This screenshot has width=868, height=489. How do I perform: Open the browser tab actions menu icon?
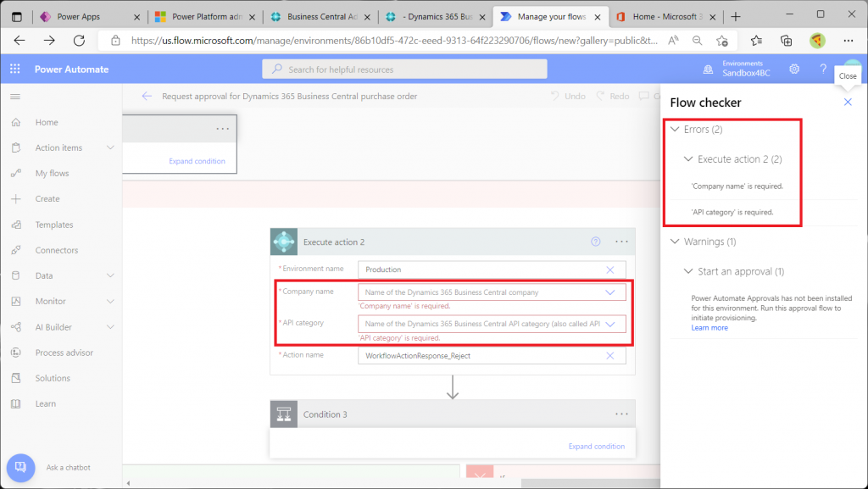[x=17, y=17]
